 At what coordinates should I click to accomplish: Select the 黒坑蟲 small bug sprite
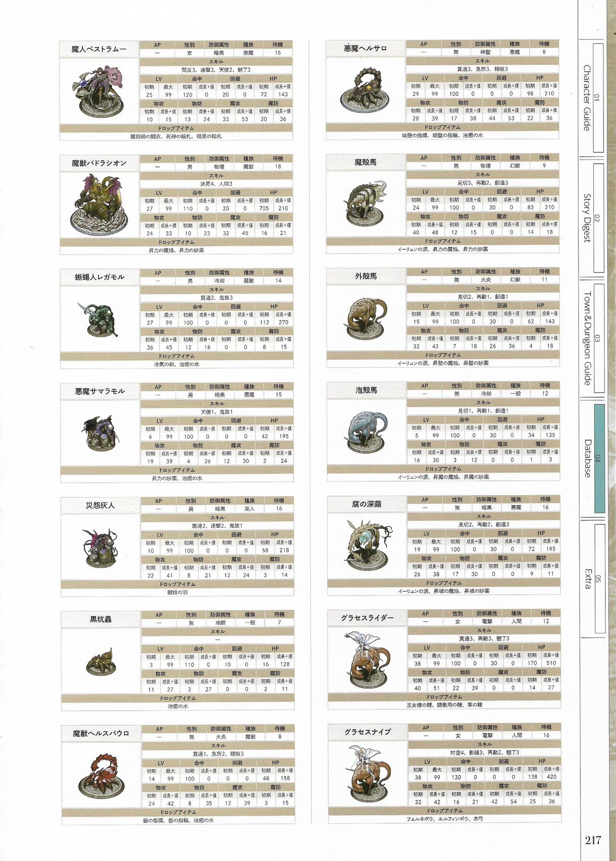pyautogui.click(x=101, y=662)
